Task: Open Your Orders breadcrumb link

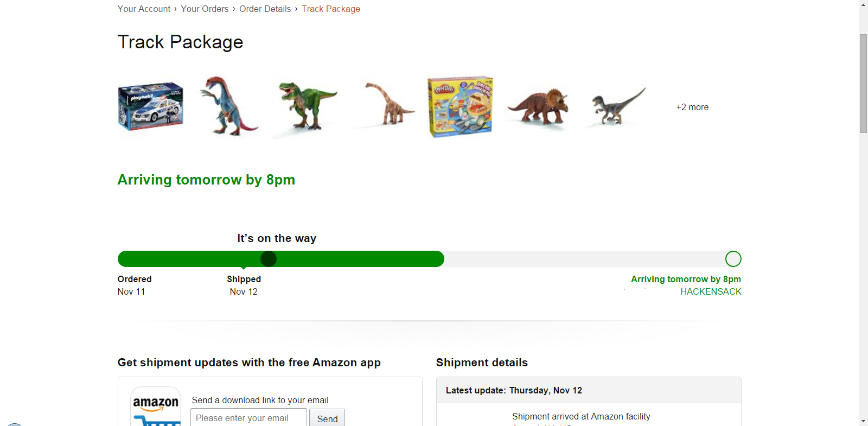Action: (205, 9)
